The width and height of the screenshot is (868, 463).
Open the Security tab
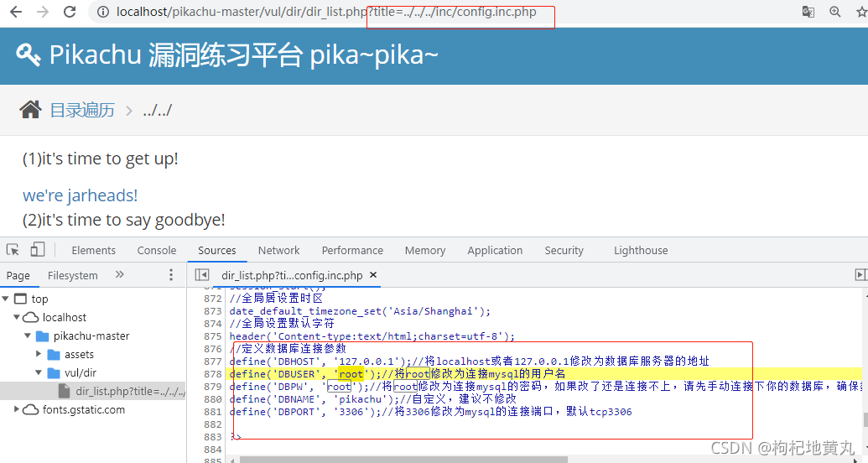(x=564, y=250)
